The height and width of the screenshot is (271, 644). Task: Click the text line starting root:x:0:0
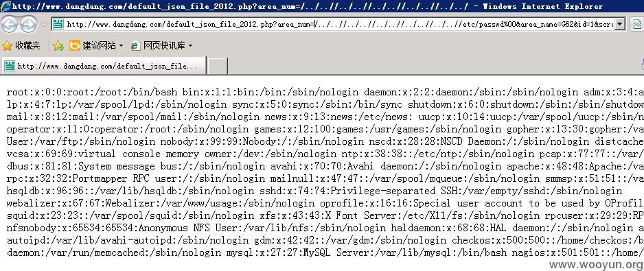click(325, 93)
